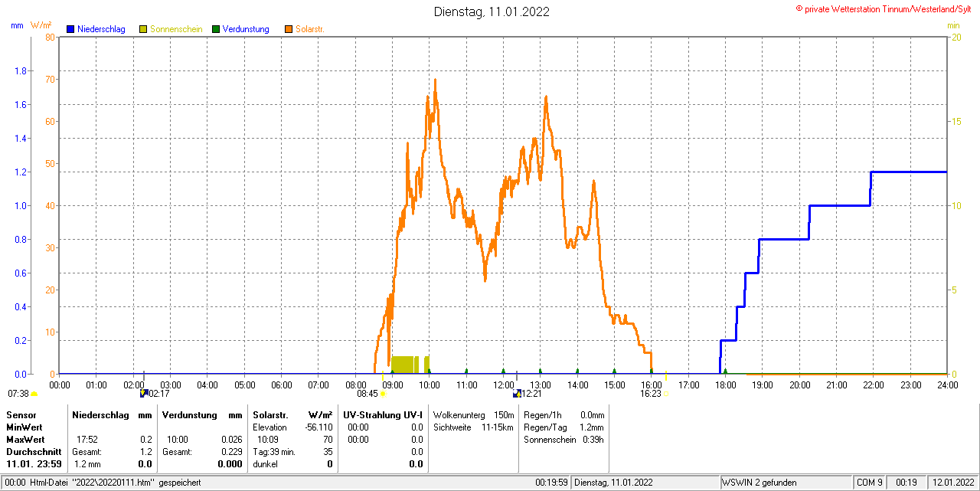This screenshot has height=491, width=980.
Task: Click the 24:00 tick on the time axis
Action: tap(947, 385)
